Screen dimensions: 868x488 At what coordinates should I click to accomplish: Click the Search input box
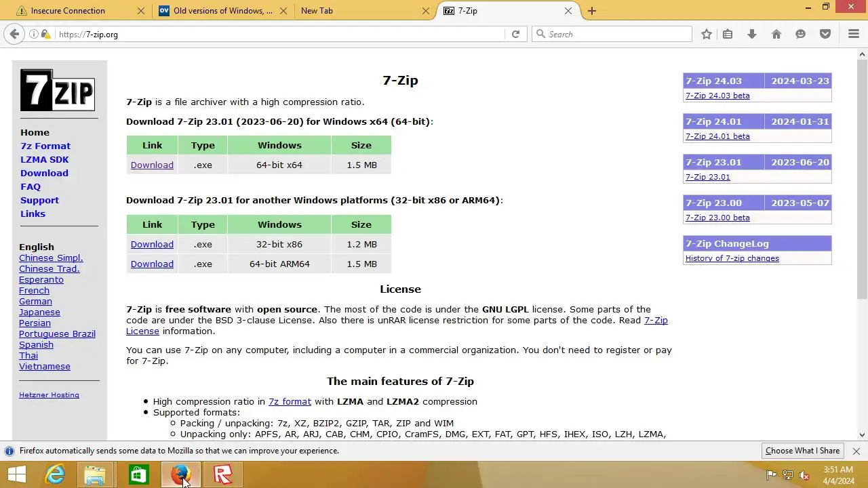pyautogui.click(x=612, y=34)
